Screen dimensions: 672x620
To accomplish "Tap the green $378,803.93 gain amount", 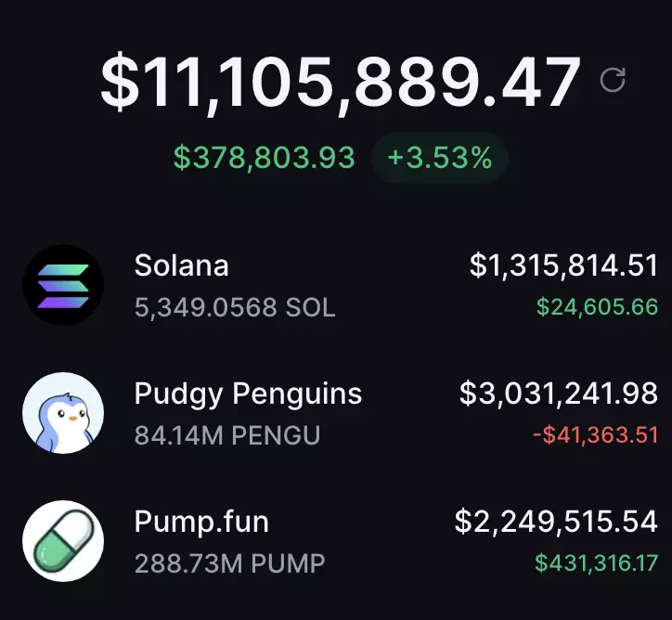I will pos(265,158).
